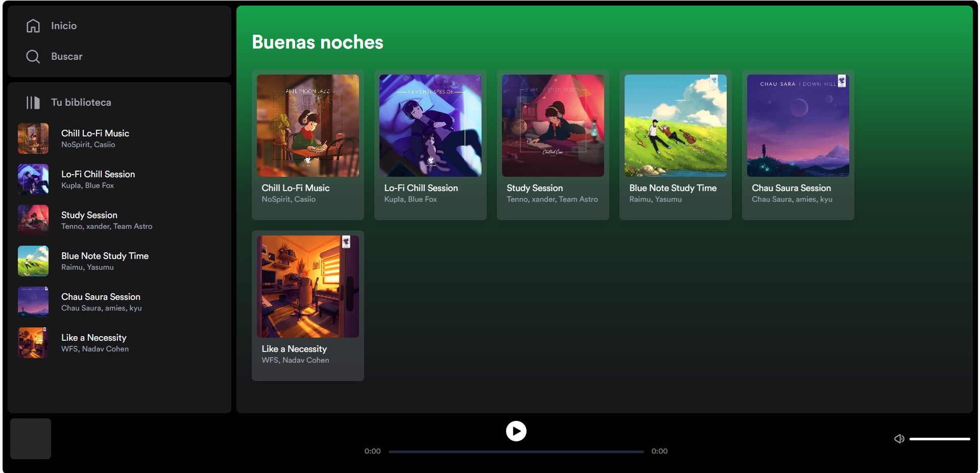The height and width of the screenshot is (473, 980).
Task: Click card artists Raimu, Yasumu
Action: tap(656, 199)
